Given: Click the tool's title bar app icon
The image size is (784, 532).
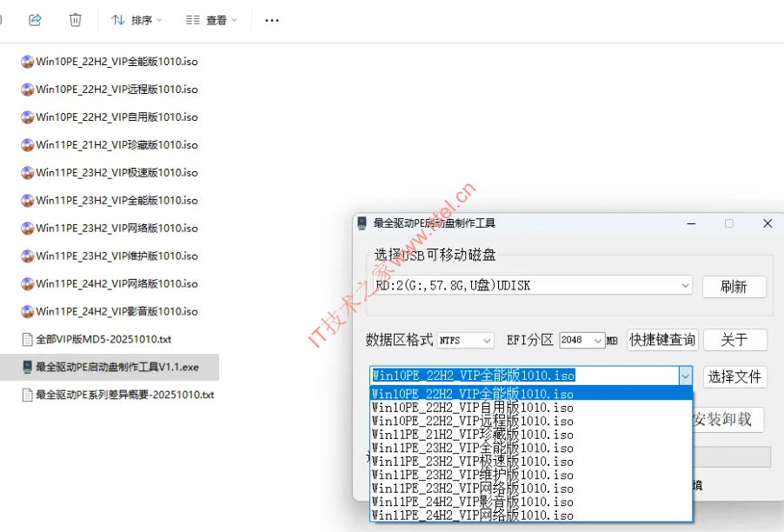Looking at the screenshot, I should coord(362,223).
